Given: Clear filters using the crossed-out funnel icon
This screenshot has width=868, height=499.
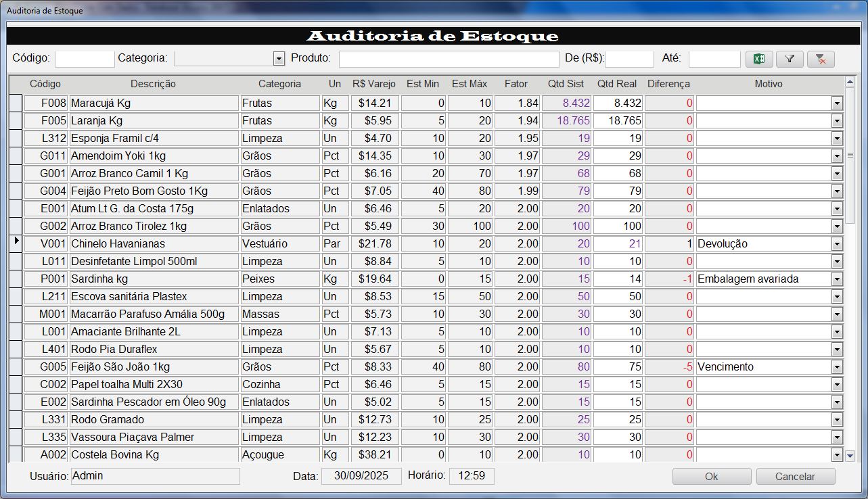Looking at the screenshot, I should click(x=821, y=59).
